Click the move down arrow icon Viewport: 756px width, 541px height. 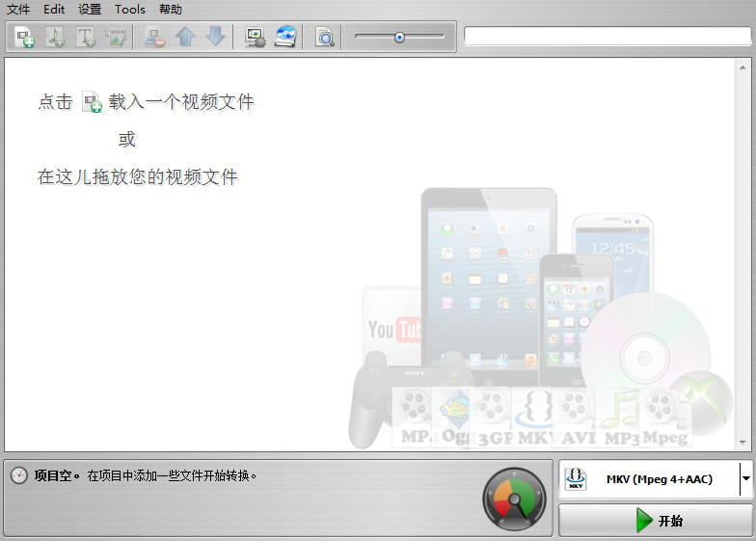[215, 38]
